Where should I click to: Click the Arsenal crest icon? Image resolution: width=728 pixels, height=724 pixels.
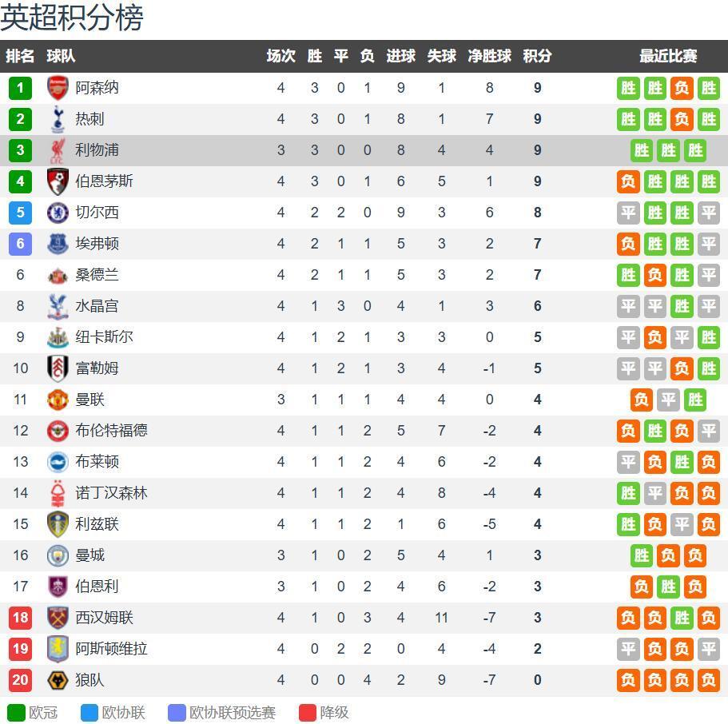tap(58, 88)
